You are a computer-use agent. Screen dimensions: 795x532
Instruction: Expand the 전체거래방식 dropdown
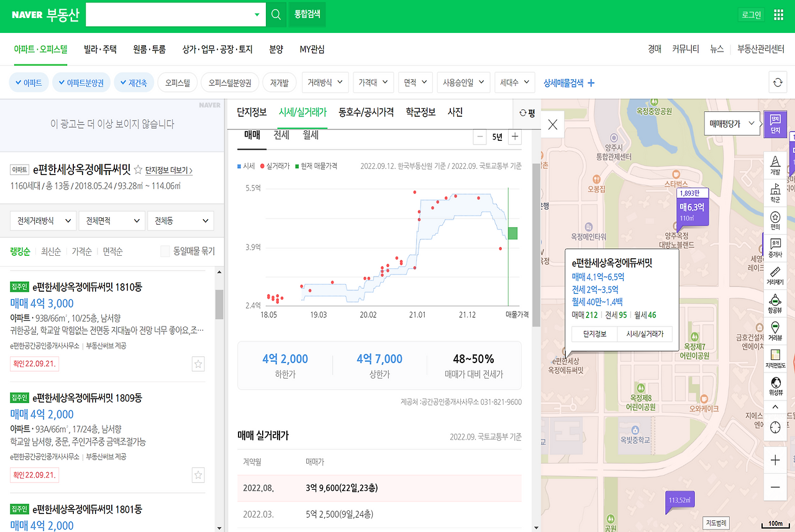point(43,221)
